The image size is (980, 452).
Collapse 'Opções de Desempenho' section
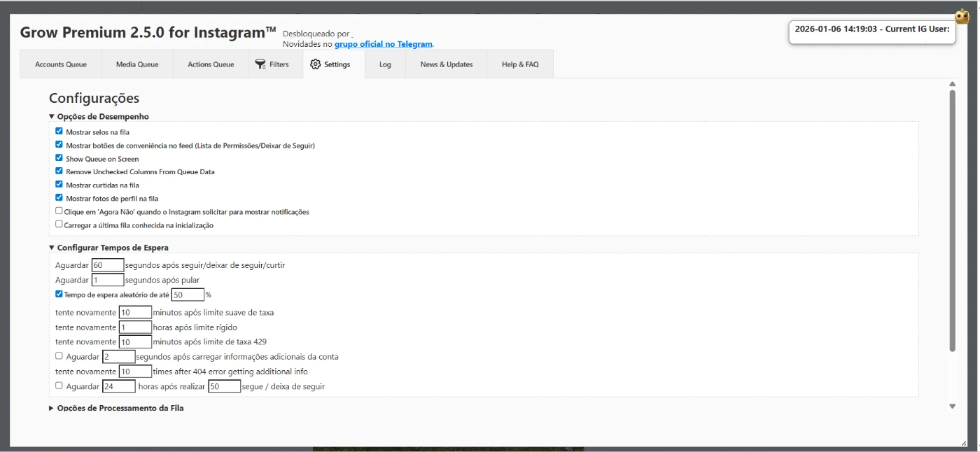coord(52,117)
